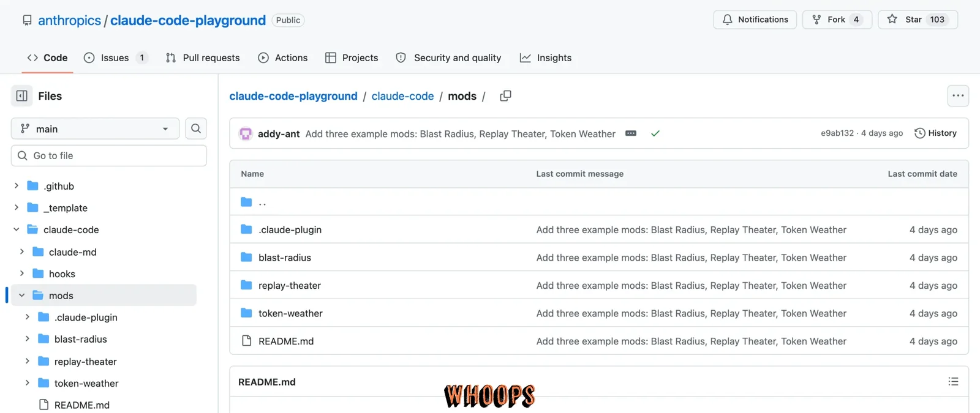Click the blast-radius folder icon in table

click(246, 258)
